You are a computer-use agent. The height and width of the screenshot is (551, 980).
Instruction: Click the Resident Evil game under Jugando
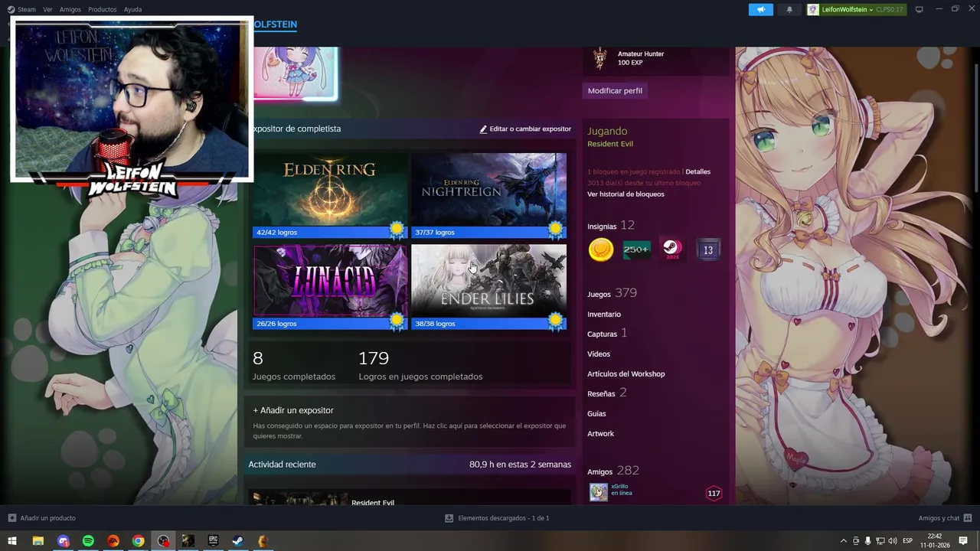point(610,144)
